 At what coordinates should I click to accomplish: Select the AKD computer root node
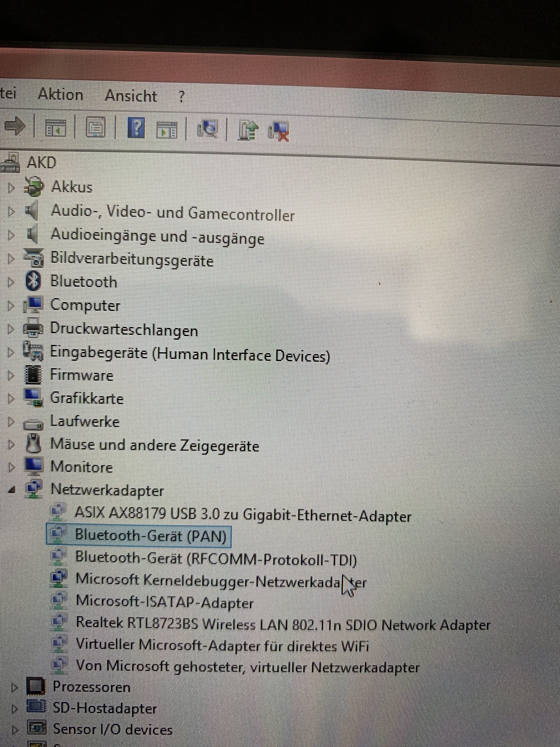(41, 163)
